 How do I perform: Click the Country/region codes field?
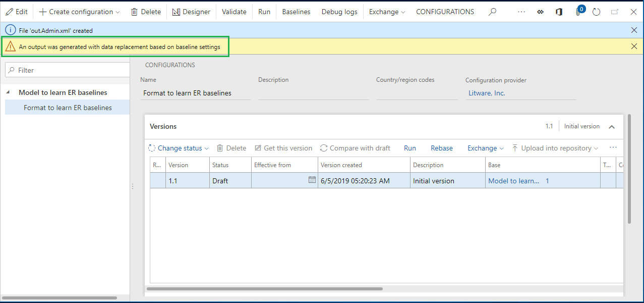click(x=417, y=93)
